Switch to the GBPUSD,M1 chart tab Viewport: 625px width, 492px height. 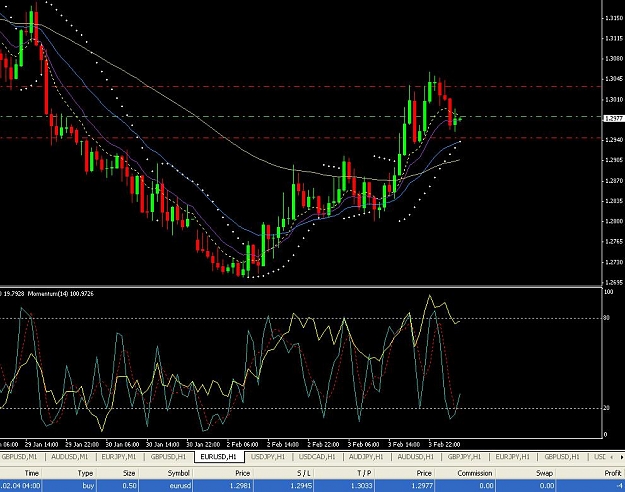pos(20,457)
